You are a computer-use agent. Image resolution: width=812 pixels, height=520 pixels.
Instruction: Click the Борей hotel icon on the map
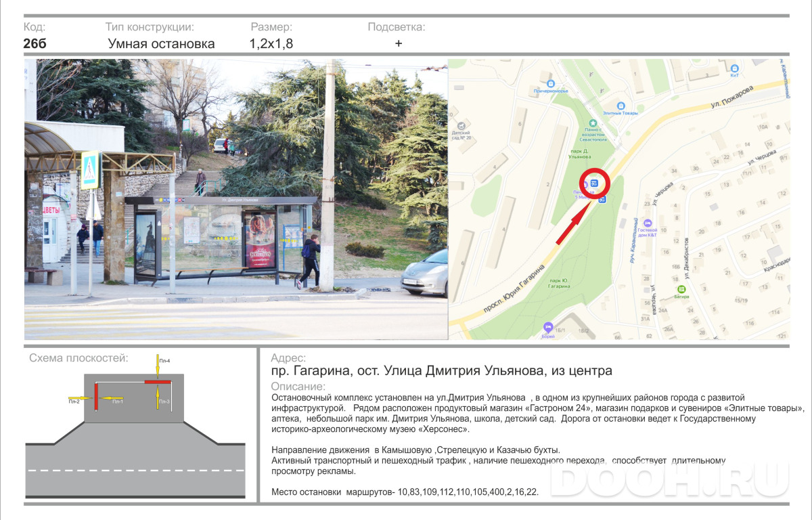(x=547, y=326)
